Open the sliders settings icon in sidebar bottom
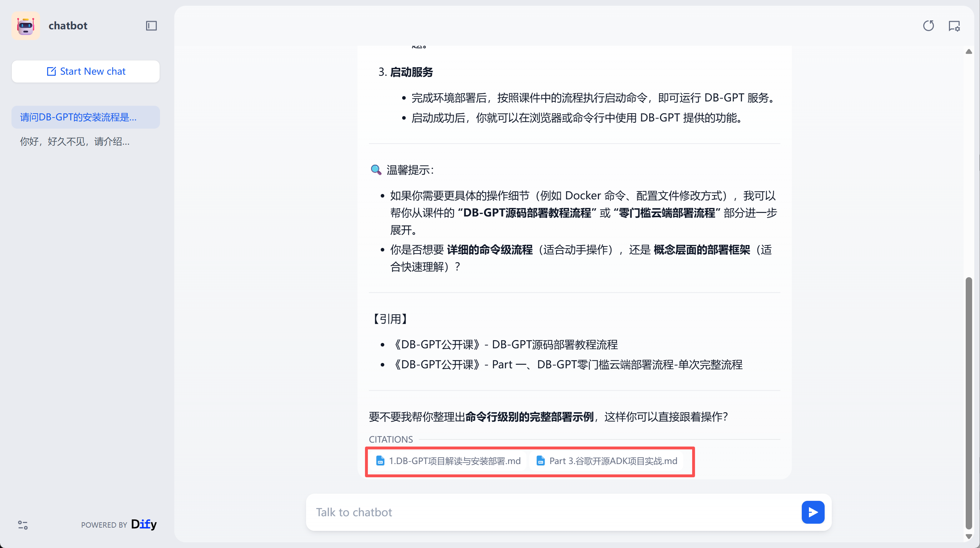Image resolution: width=980 pixels, height=548 pixels. 23,525
